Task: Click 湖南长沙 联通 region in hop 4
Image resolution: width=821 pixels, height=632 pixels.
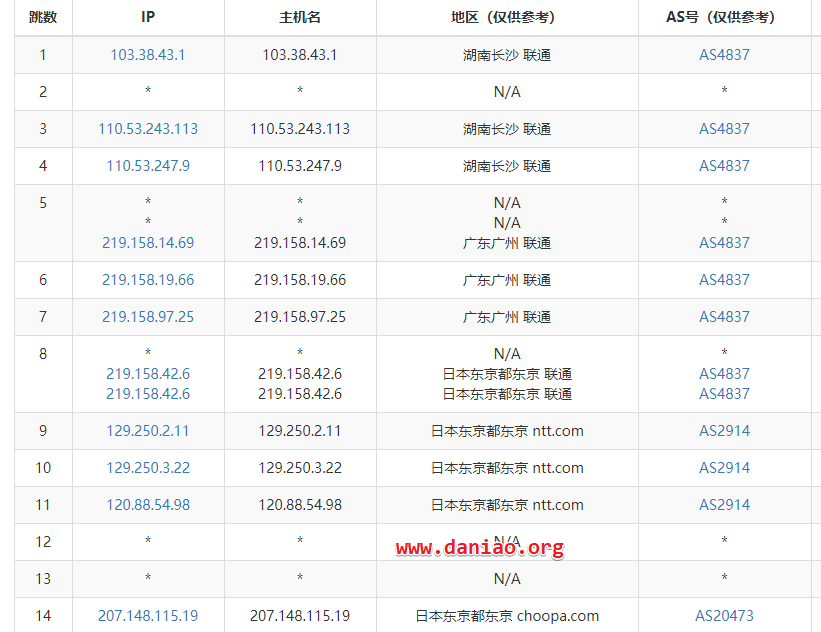Action: (507, 166)
